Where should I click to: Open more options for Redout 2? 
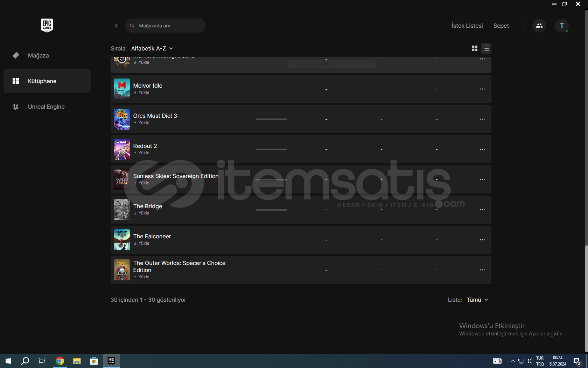(x=482, y=149)
